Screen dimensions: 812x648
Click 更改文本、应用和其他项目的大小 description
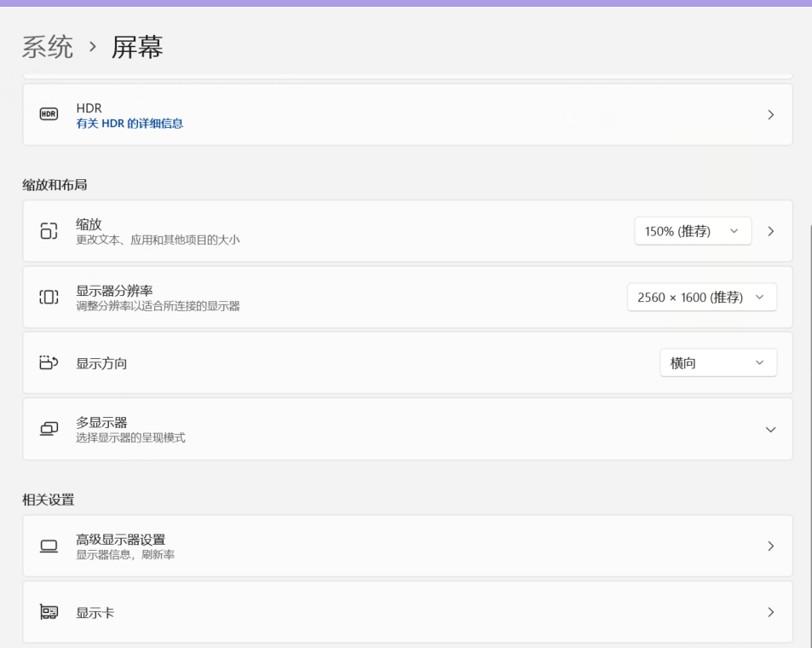(158, 240)
